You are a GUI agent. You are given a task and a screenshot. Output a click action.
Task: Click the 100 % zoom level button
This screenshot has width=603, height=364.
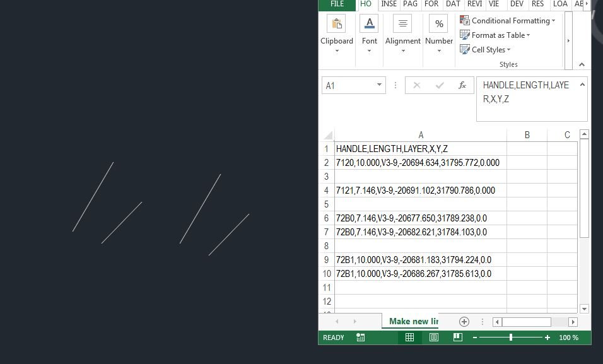(x=569, y=338)
